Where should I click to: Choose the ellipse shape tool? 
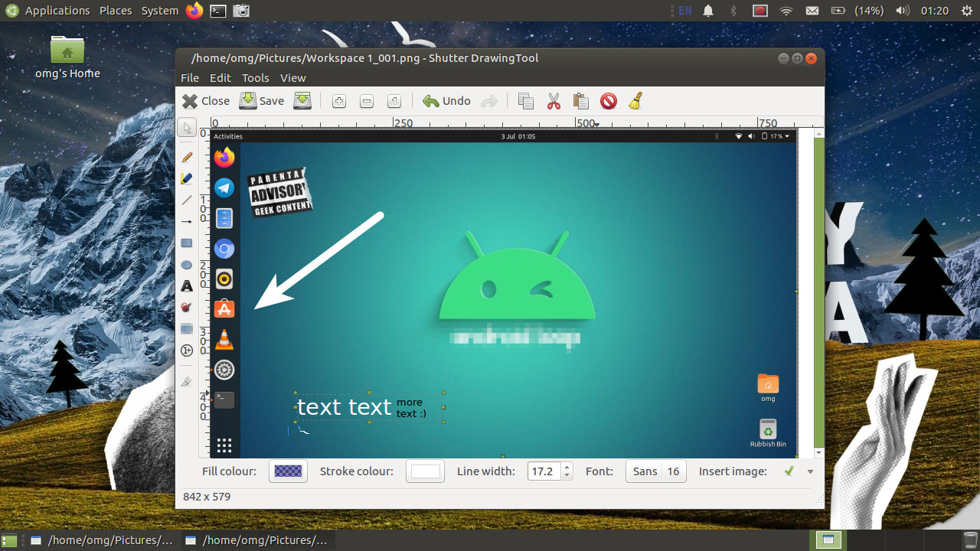pyautogui.click(x=186, y=265)
